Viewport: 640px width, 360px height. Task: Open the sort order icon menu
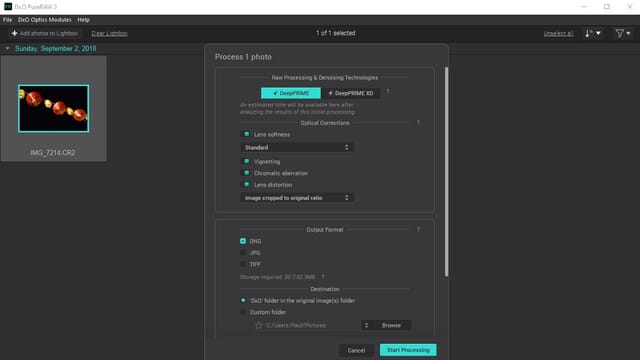(593, 33)
